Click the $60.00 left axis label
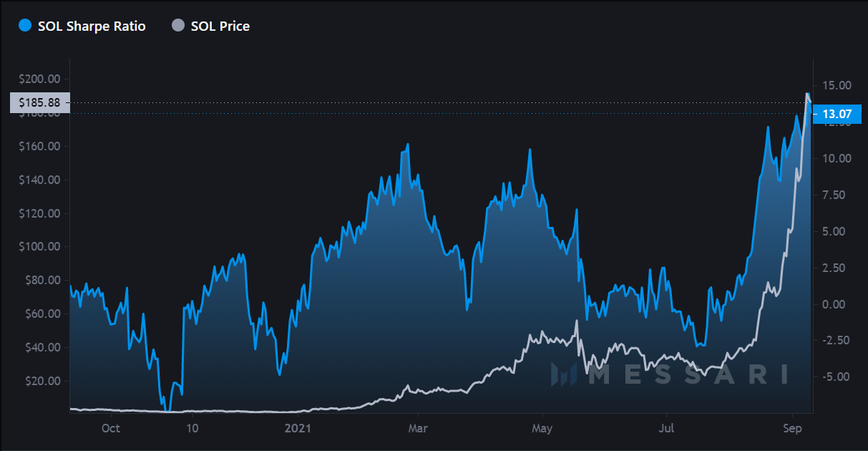The width and height of the screenshot is (868, 451). point(43,314)
